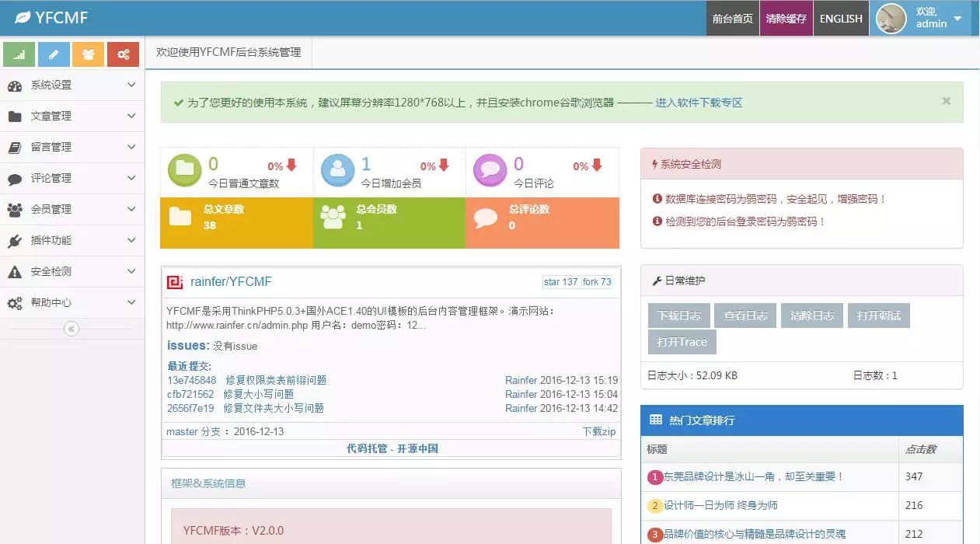Open article 设计师一日为师 终身为师
Viewport: 980px width, 544px height.
point(720,505)
